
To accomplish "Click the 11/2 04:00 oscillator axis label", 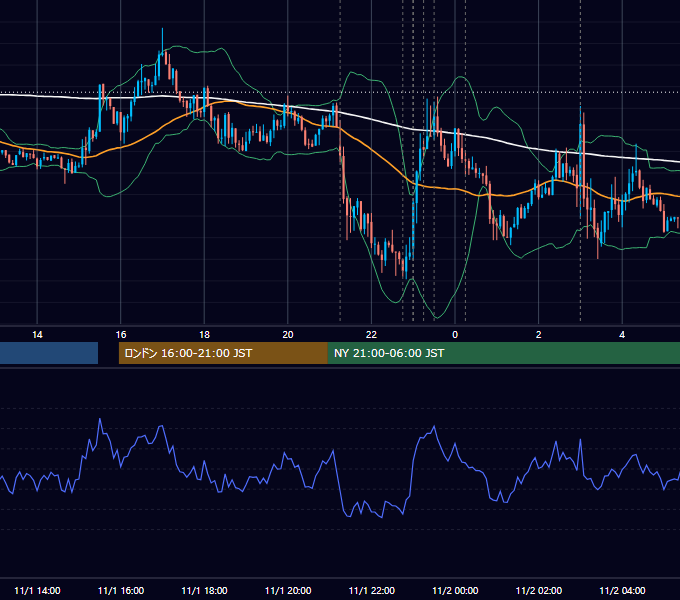I will point(622,590).
